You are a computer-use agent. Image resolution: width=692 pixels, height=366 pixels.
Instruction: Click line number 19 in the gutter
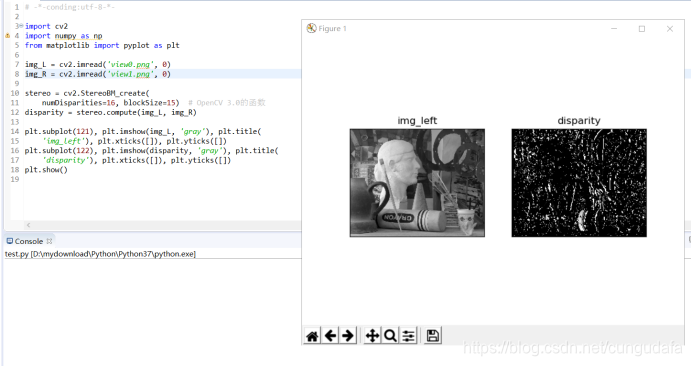[x=15, y=179]
